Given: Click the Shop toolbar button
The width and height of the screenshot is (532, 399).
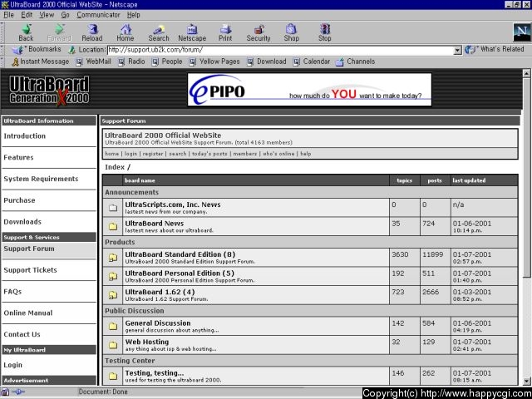Looking at the screenshot, I should coord(292,33).
